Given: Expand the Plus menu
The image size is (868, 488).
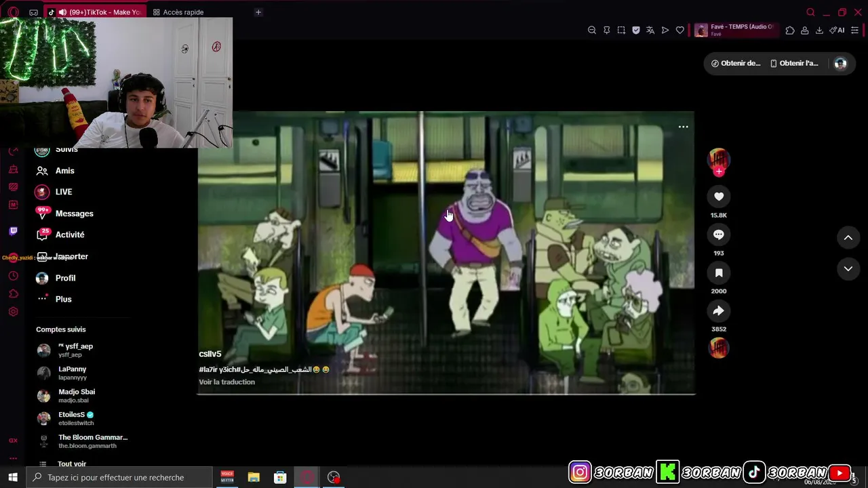Looking at the screenshot, I should click(54, 299).
